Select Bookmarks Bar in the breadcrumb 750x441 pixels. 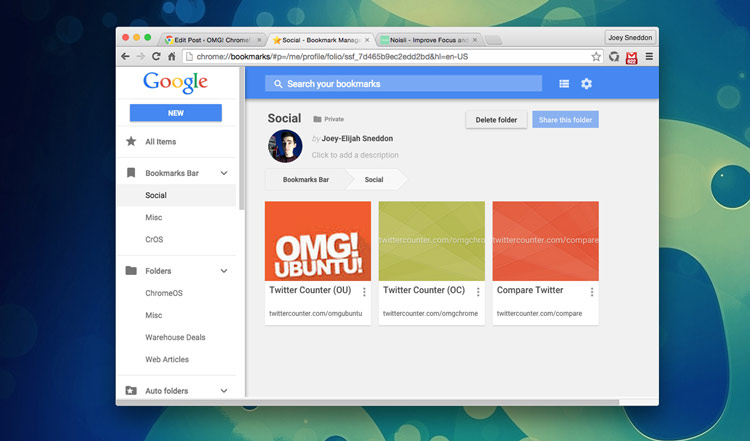tap(305, 180)
